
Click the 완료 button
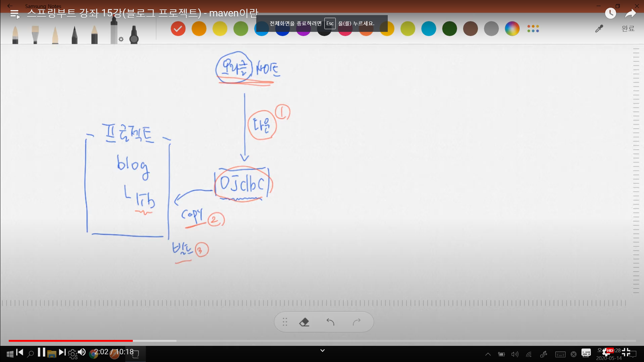pyautogui.click(x=628, y=29)
